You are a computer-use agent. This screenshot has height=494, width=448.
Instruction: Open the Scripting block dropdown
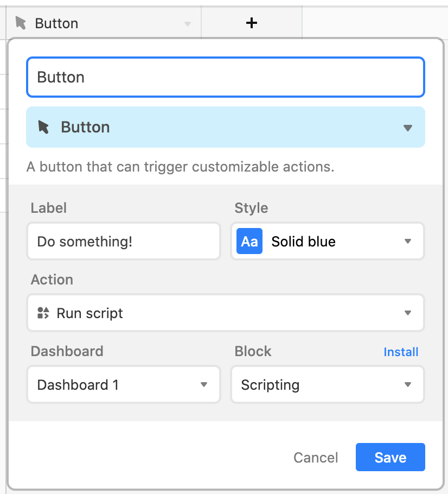(x=328, y=384)
